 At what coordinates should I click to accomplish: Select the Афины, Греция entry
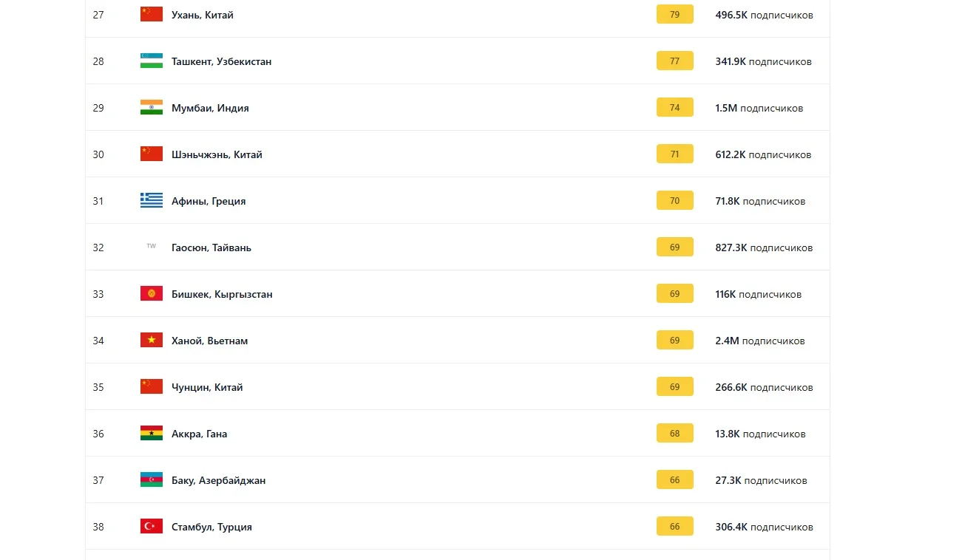pos(209,201)
